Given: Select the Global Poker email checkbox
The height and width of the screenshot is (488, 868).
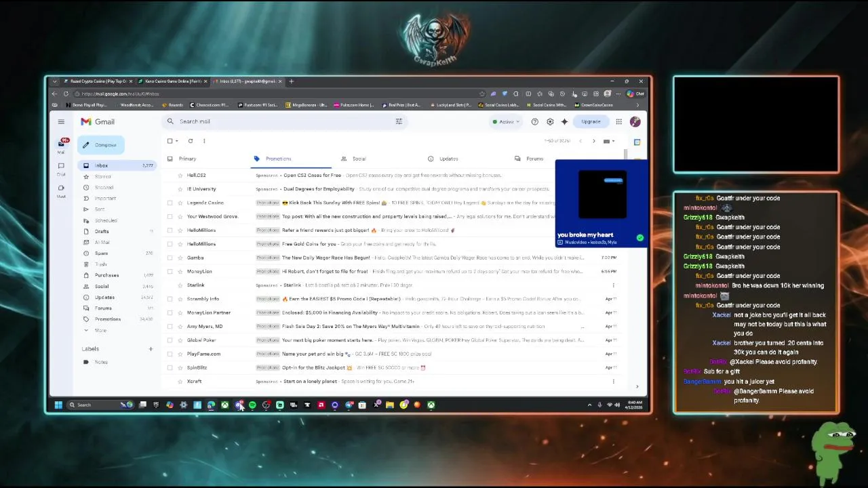Looking at the screenshot, I should point(170,340).
